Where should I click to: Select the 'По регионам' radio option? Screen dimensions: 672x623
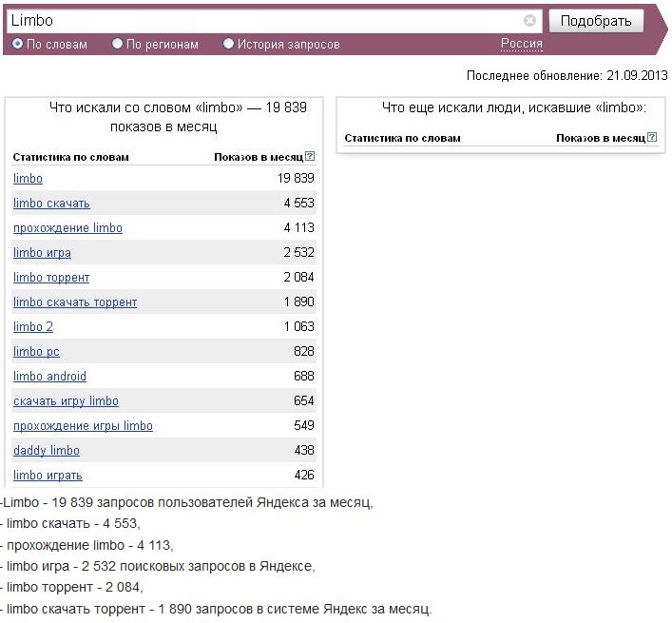point(117,44)
